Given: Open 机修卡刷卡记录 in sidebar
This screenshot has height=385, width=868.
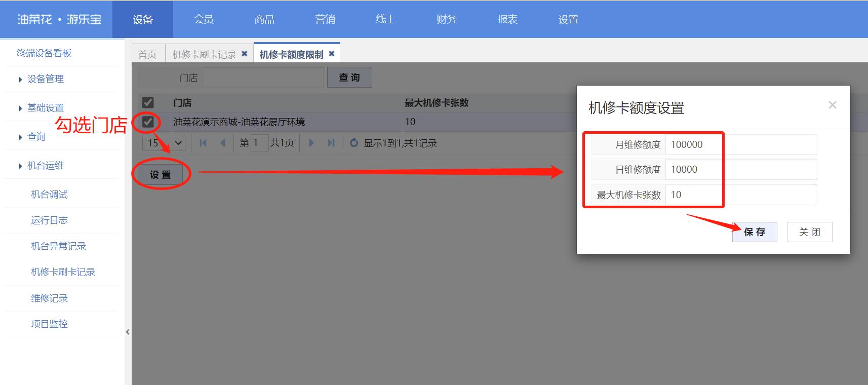Looking at the screenshot, I should coord(63,272).
